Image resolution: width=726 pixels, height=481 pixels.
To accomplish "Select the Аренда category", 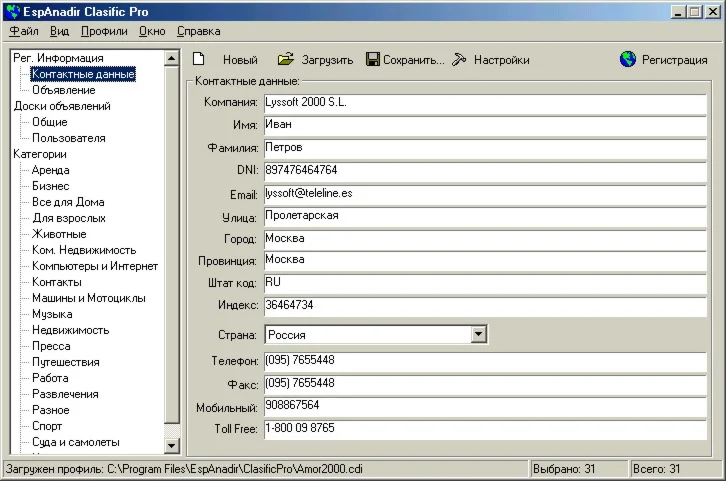I will coord(50,170).
